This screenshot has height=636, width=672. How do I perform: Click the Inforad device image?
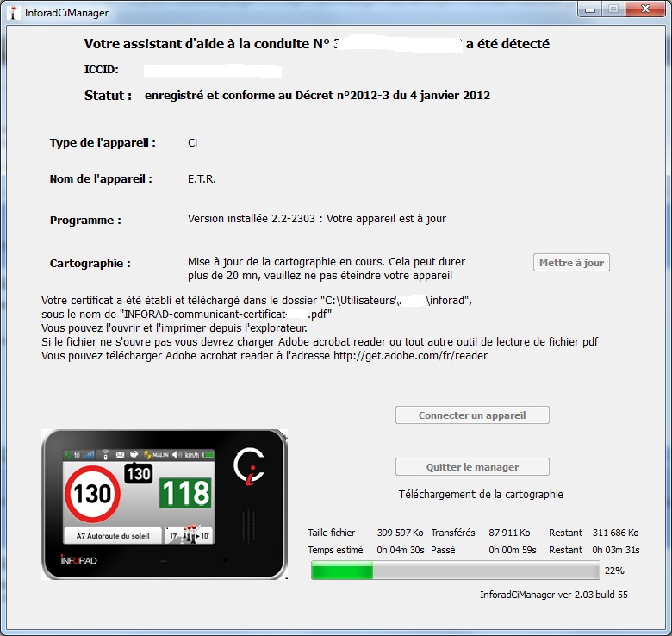[165, 504]
